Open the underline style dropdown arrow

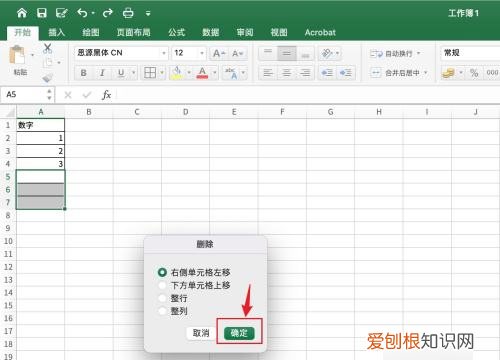point(134,73)
